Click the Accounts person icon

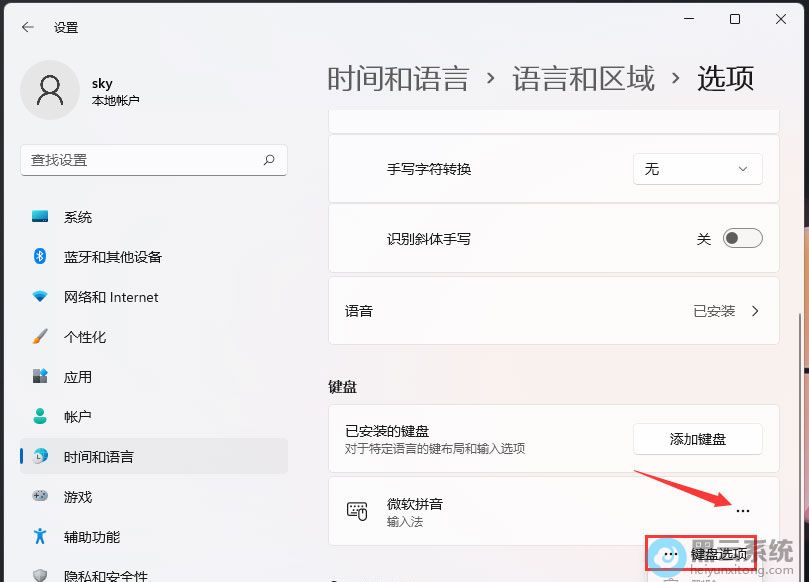point(40,417)
